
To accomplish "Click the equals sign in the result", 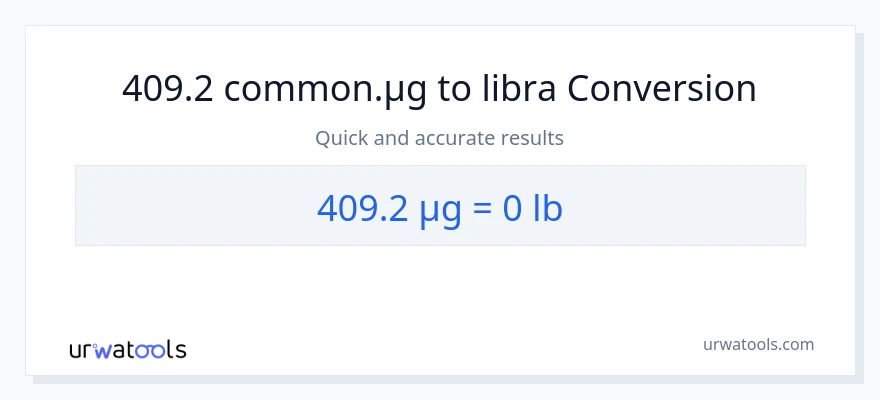I will click(481, 207).
